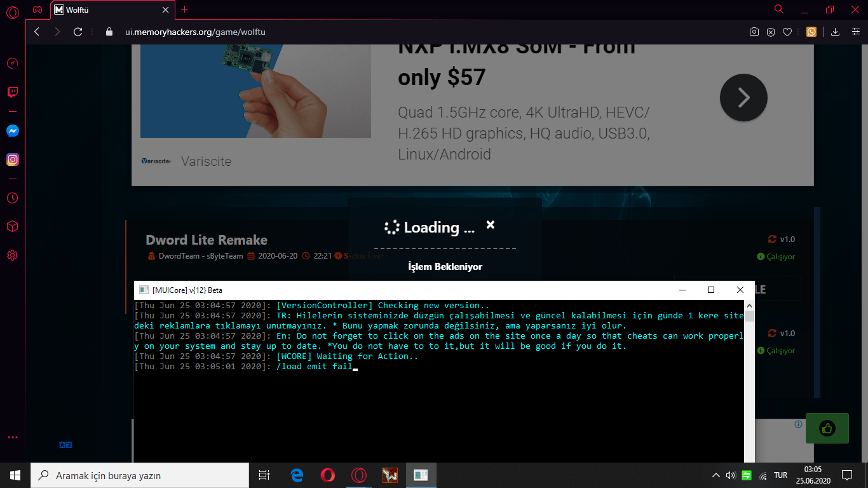868x488 pixels.
Task: Click the '[WCORE] Waiting for Action..' console line
Action: click(348, 356)
